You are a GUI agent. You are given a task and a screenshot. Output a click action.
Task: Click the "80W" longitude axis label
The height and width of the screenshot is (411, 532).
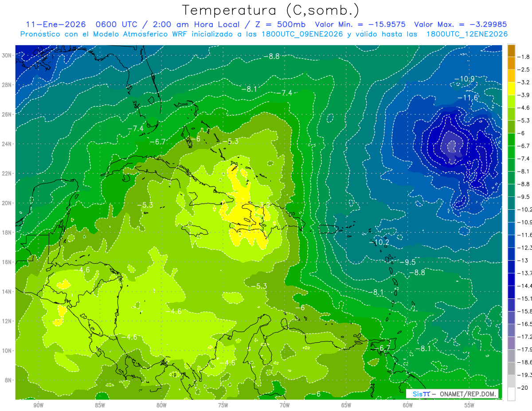[161, 405]
